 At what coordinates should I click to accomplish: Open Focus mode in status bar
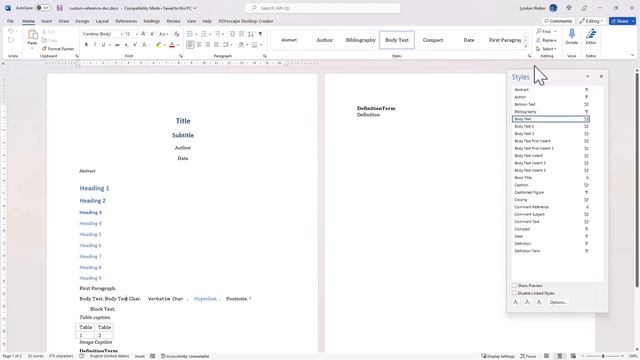pyautogui.click(x=528, y=356)
